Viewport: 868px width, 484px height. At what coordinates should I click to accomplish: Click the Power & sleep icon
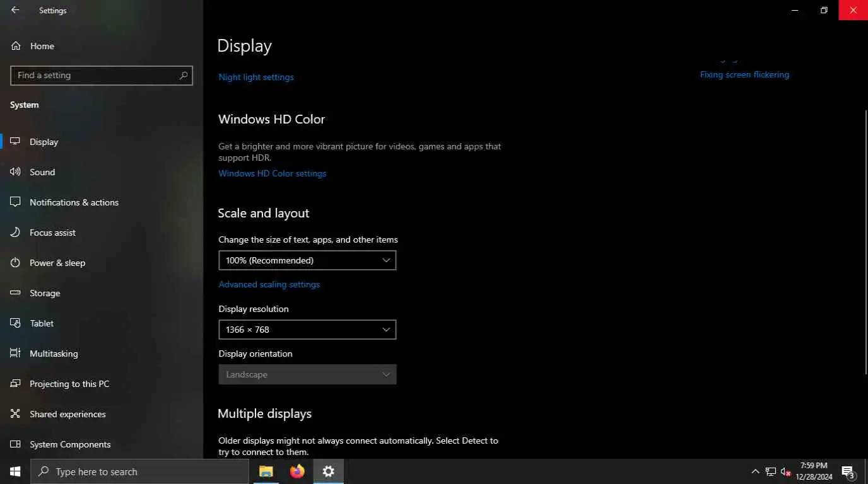tap(16, 262)
